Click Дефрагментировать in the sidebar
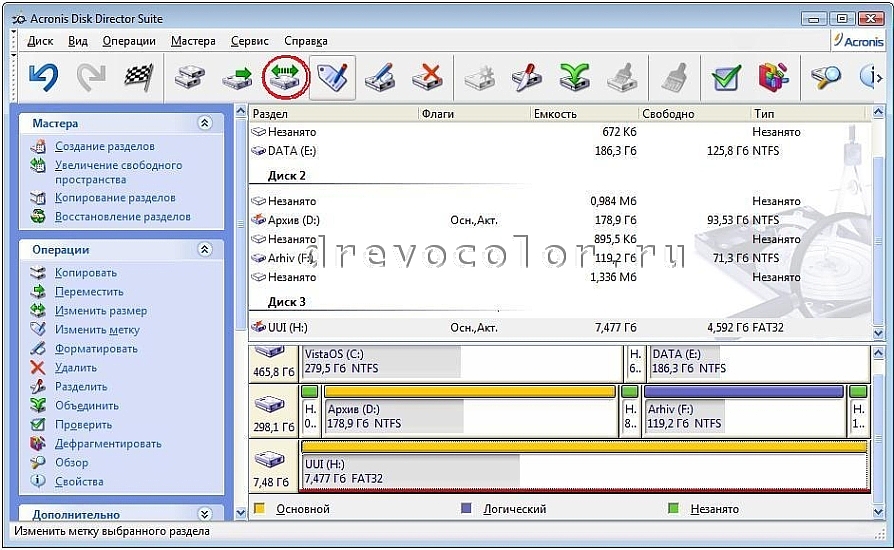This screenshot has width=894, height=550. [x=108, y=443]
